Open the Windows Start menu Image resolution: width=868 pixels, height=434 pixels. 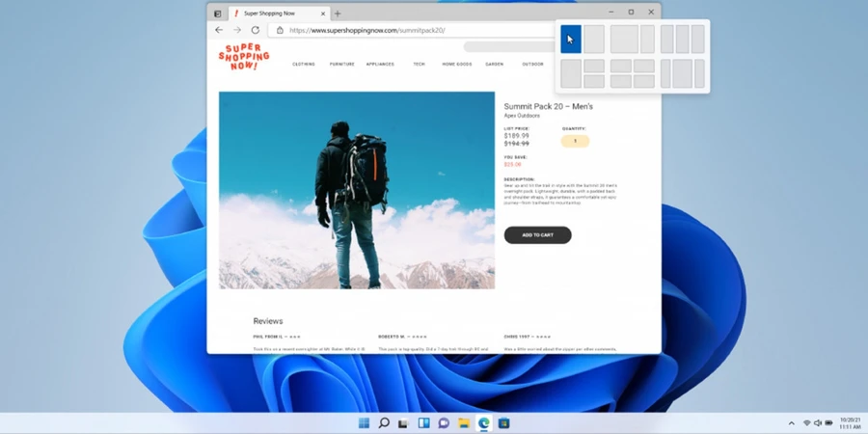364,423
